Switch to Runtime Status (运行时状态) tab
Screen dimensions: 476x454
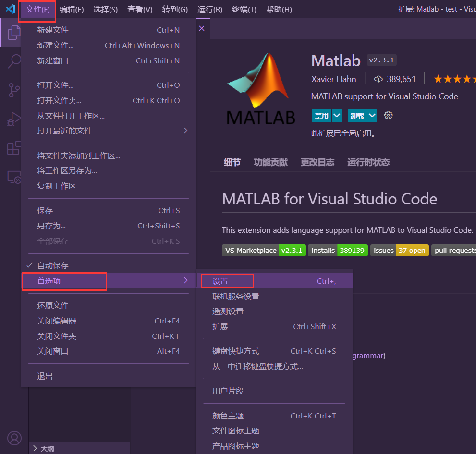[x=368, y=162]
